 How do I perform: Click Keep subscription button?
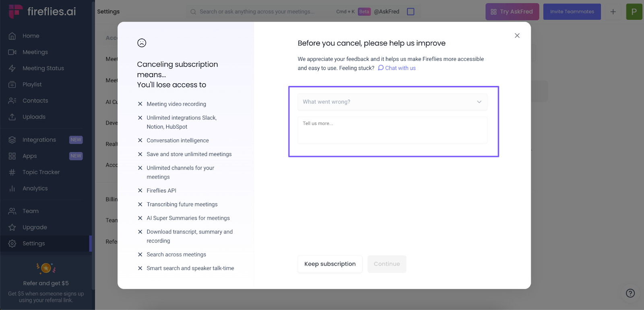click(330, 264)
